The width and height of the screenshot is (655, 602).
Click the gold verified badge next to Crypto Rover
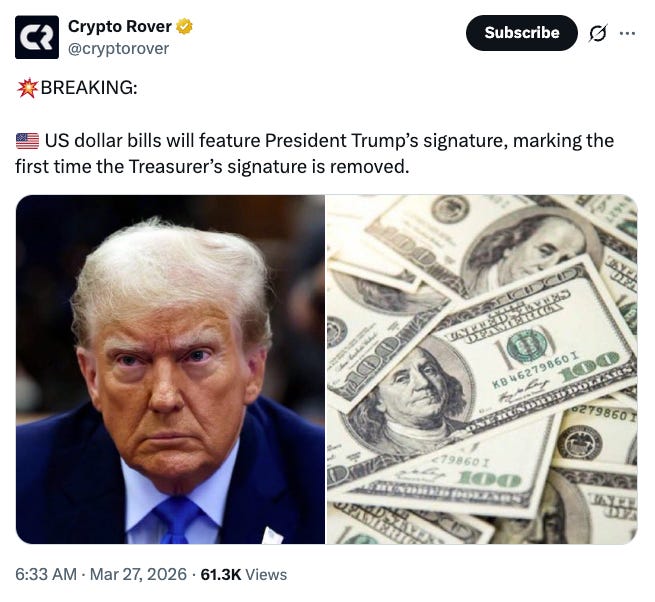coord(184,26)
